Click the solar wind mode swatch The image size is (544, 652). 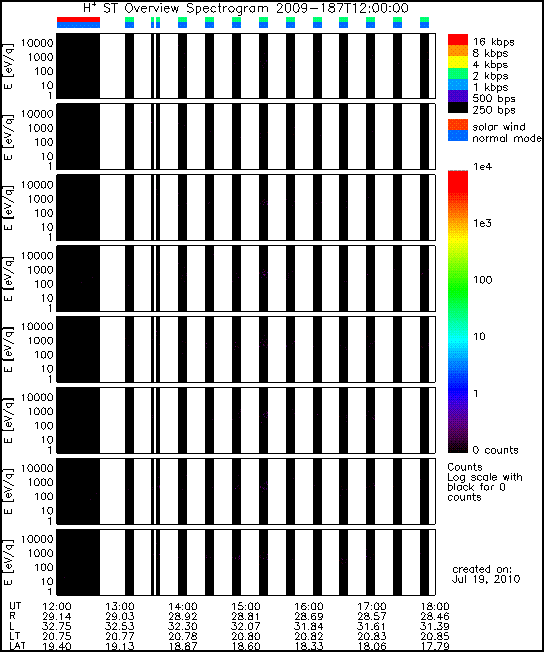tap(457, 125)
